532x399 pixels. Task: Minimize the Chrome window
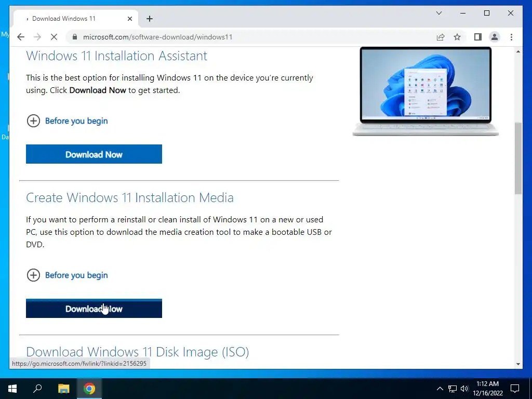pyautogui.click(x=463, y=13)
